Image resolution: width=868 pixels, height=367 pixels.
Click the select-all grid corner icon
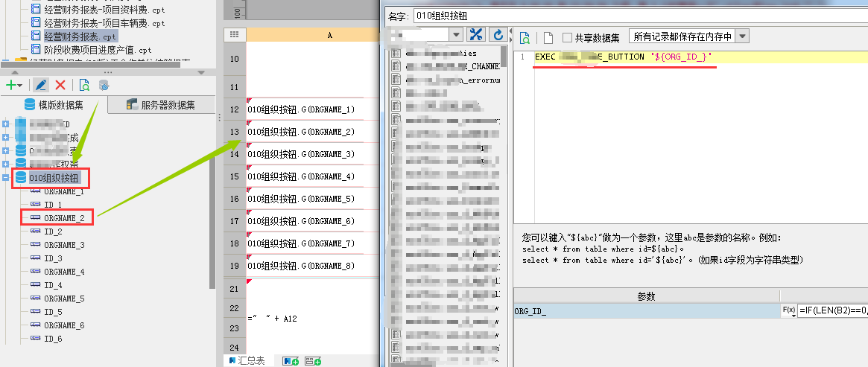click(x=234, y=35)
